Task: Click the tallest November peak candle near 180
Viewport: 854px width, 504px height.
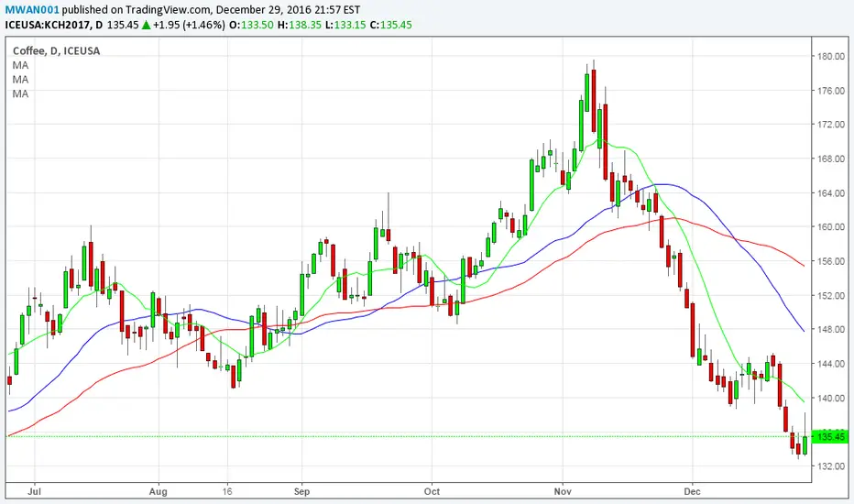Action: point(594,101)
